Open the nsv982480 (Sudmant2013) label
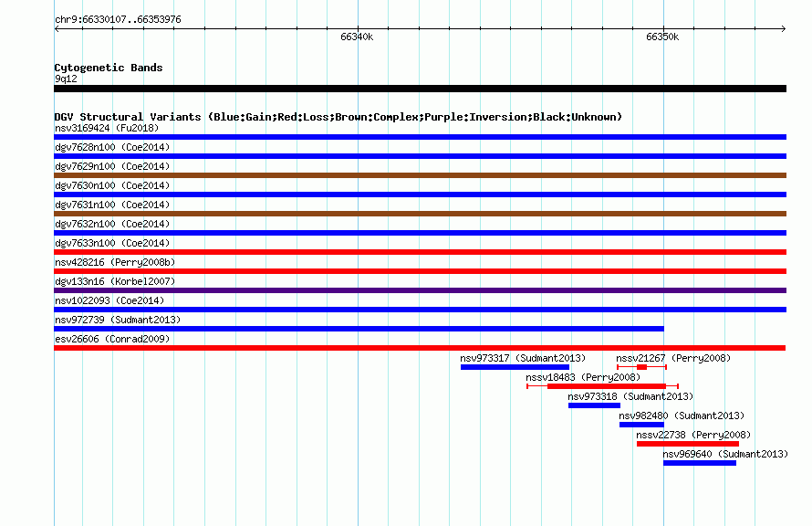The width and height of the screenshot is (812, 526). (682, 416)
